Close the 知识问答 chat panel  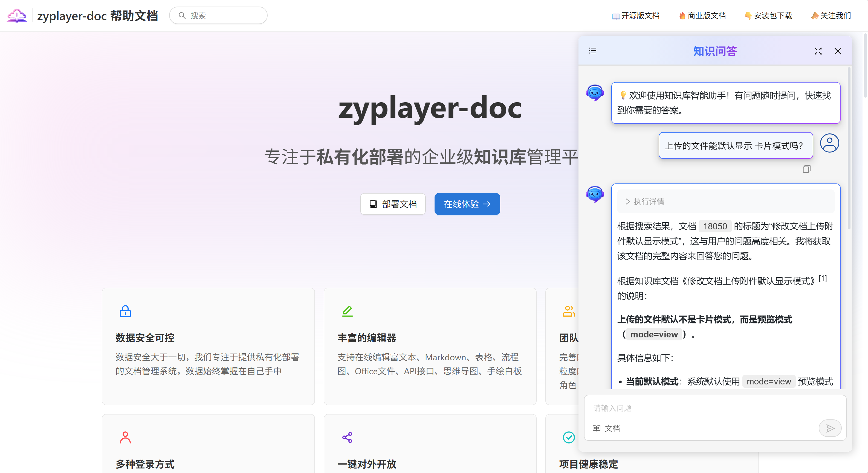coord(838,51)
